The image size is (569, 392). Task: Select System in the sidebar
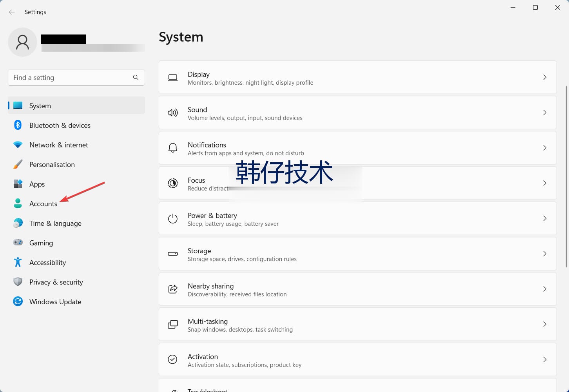76,105
